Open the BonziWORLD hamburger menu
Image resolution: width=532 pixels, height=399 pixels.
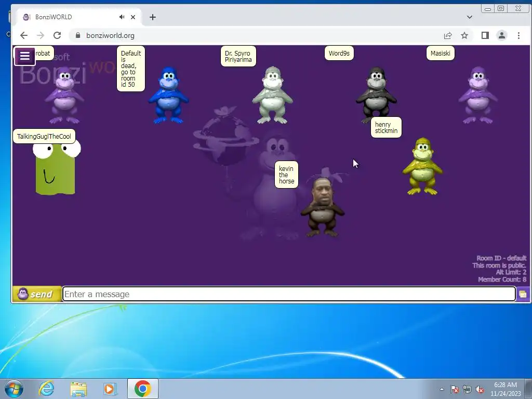click(x=25, y=56)
